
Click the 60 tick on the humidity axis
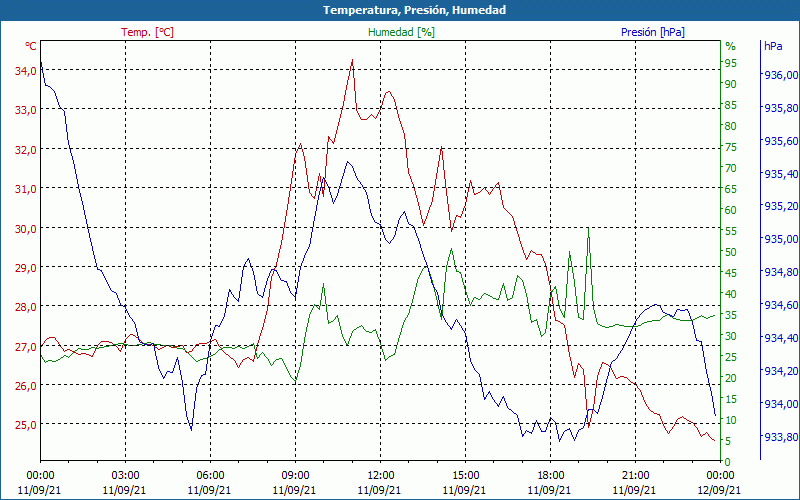point(731,210)
